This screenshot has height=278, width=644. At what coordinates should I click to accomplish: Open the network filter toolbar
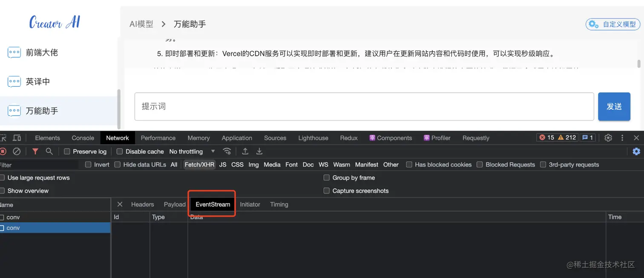pyautogui.click(x=35, y=151)
